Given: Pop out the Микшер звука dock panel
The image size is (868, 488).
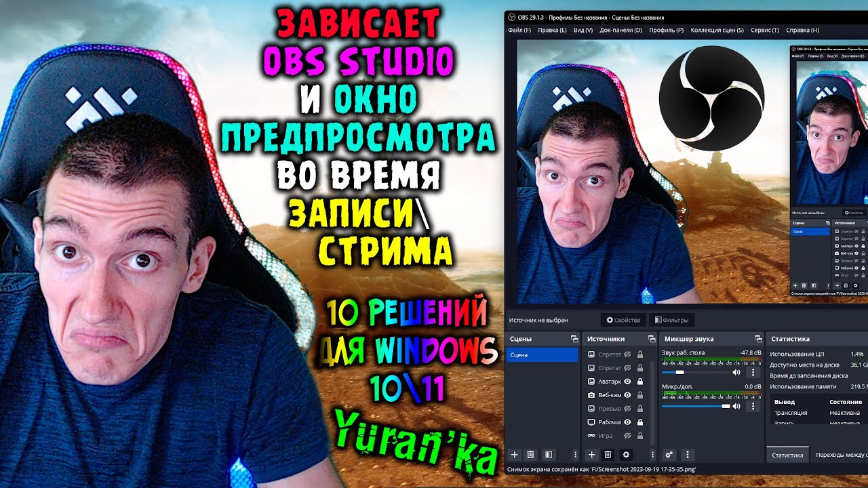Looking at the screenshot, I should click(758, 339).
